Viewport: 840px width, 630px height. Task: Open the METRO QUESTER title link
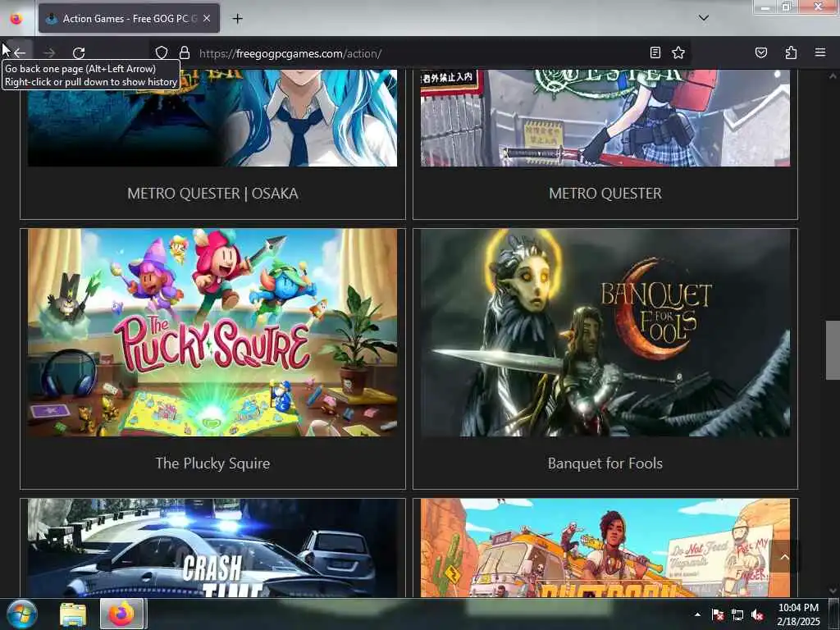coord(605,194)
